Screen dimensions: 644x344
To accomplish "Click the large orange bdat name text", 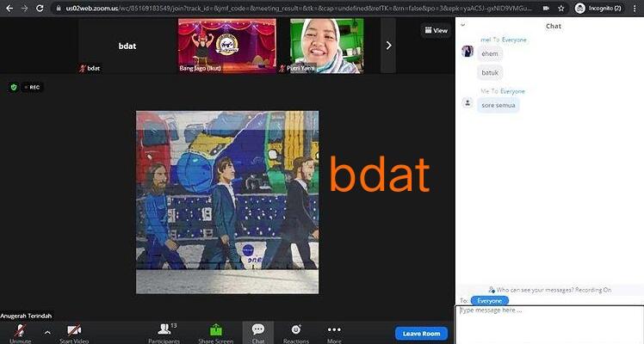I will click(x=380, y=174).
